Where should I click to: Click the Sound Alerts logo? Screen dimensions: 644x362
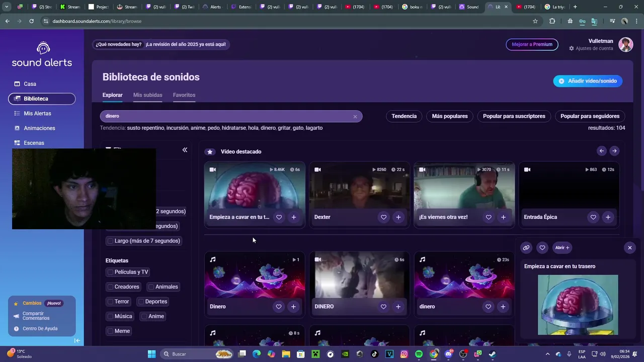coord(42,55)
